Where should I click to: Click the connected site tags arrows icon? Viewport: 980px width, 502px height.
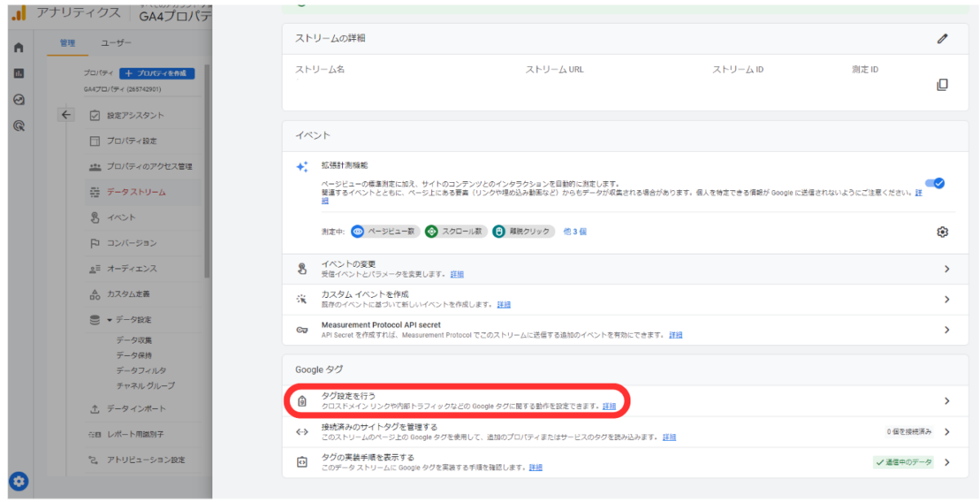301,432
